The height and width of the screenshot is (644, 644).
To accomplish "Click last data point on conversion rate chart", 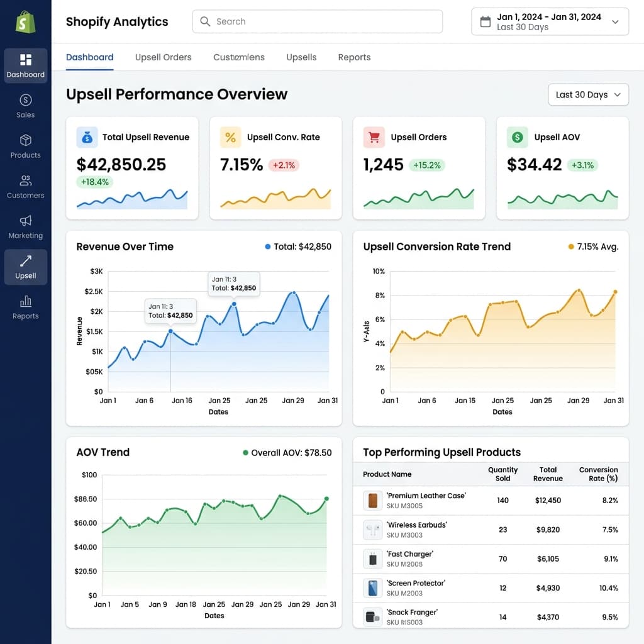I will point(615,292).
